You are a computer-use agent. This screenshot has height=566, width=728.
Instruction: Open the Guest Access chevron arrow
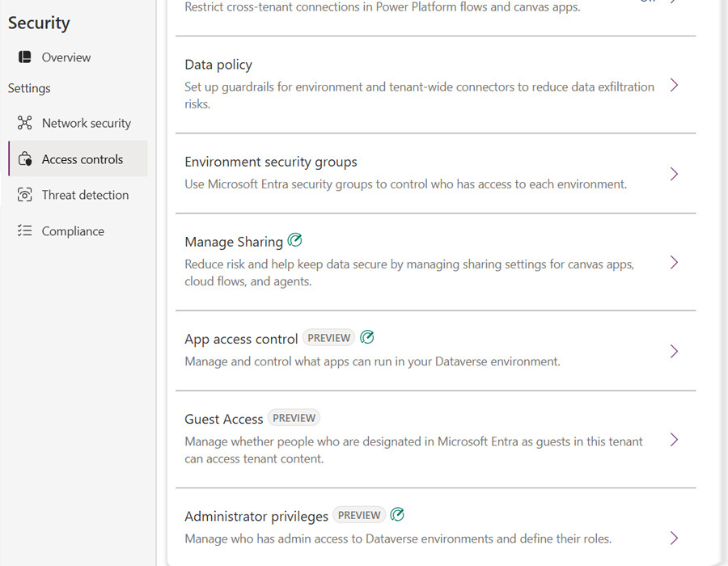tap(674, 439)
